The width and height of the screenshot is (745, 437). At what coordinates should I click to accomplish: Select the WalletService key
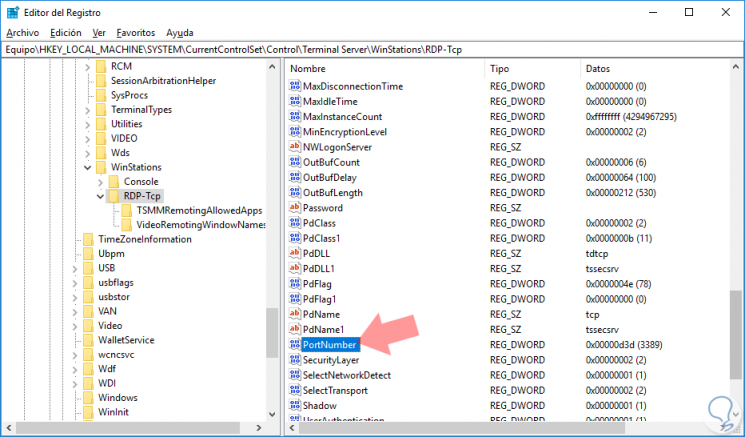click(x=126, y=340)
